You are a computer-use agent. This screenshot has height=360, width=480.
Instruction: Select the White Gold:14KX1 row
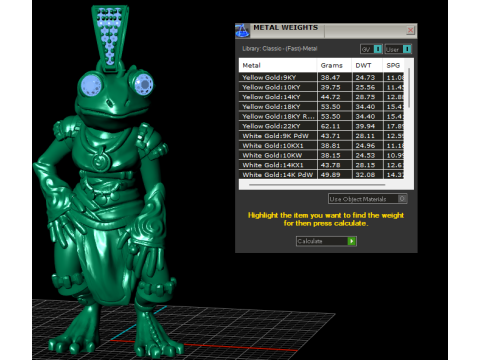tap(321, 165)
